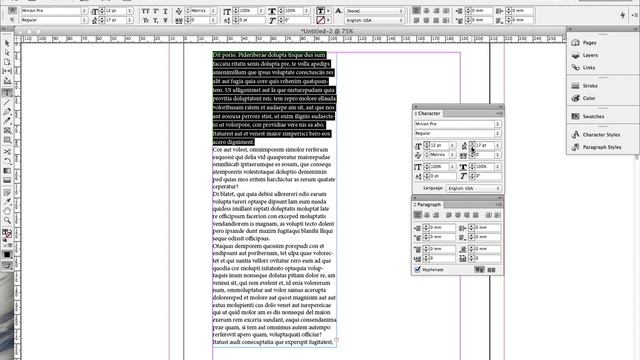Image resolution: width=640 pixels, height=360 pixels.
Task: Select the Scissors tool in toolbox
Action: click(x=7, y=152)
